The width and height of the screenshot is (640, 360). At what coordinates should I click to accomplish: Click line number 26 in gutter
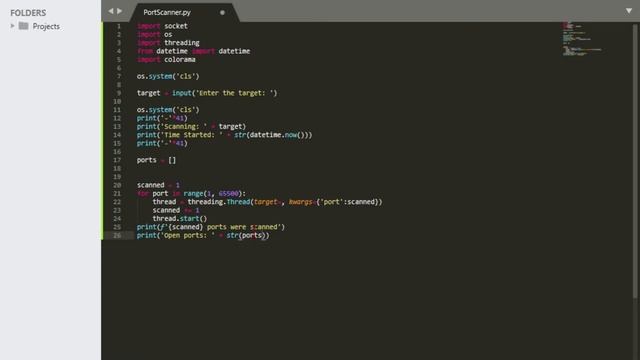pos(117,236)
